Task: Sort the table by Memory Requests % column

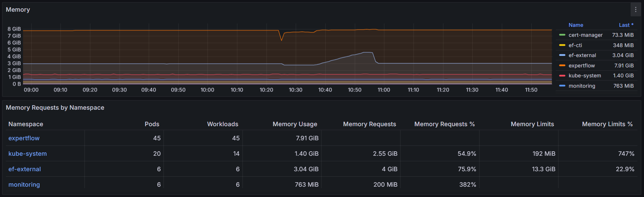Action: coord(444,124)
